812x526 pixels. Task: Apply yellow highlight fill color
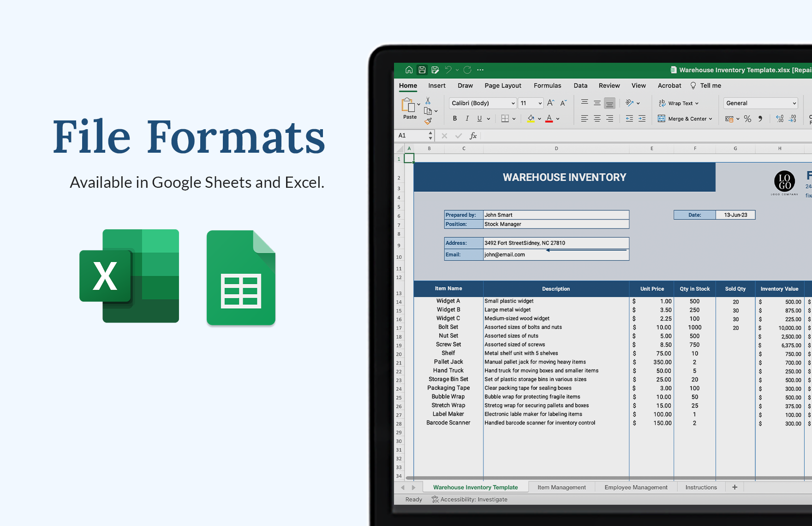pos(530,119)
